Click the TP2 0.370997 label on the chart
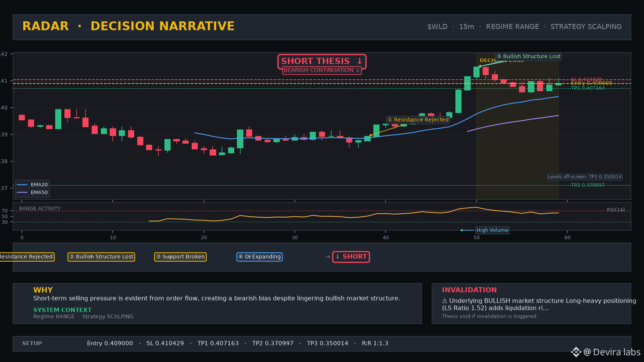The width and height of the screenshot is (644, 362). pos(588,185)
